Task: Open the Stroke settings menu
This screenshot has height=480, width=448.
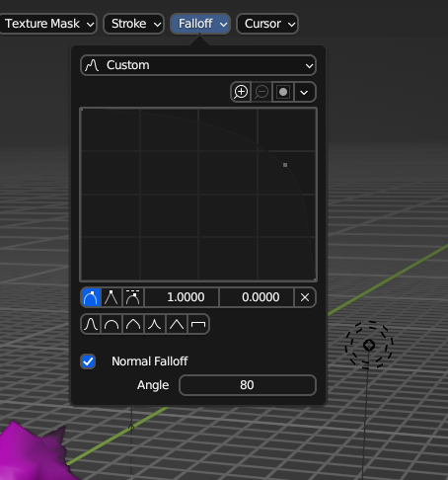Action: point(134,24)
